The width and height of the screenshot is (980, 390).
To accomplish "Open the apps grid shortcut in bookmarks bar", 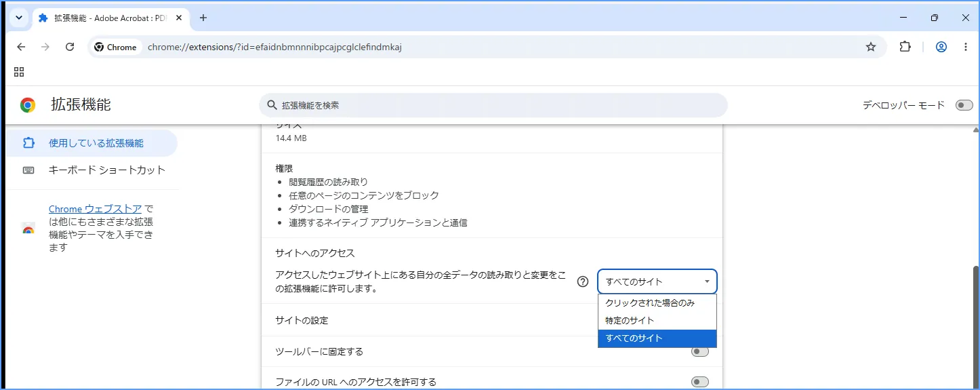I will click(x=19, y=72).
